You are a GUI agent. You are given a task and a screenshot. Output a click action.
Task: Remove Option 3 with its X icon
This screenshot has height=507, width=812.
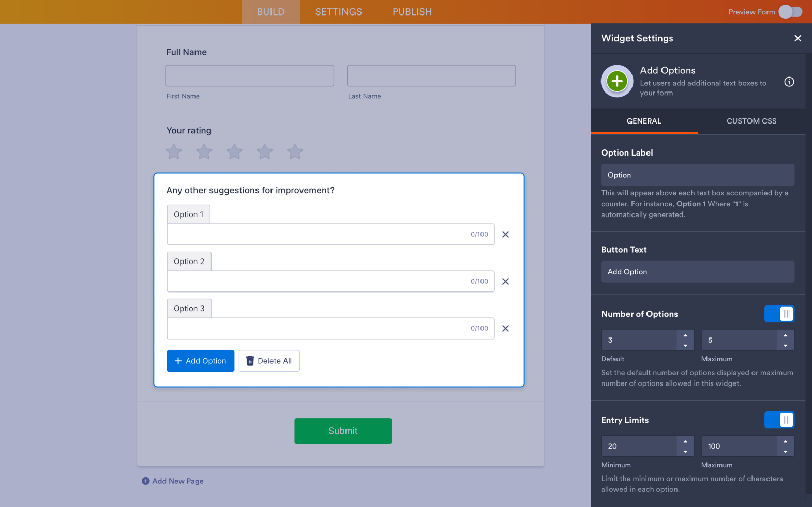(506, 328)
